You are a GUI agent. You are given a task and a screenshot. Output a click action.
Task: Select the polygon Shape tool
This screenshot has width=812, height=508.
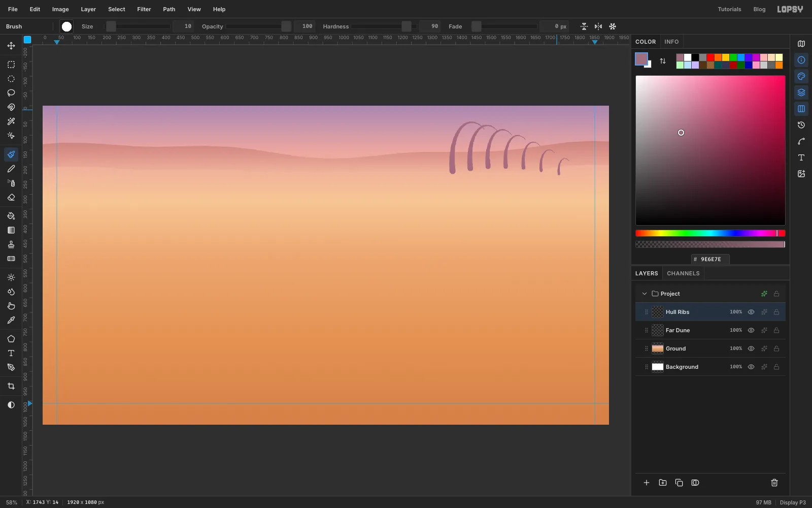(11, 339)
